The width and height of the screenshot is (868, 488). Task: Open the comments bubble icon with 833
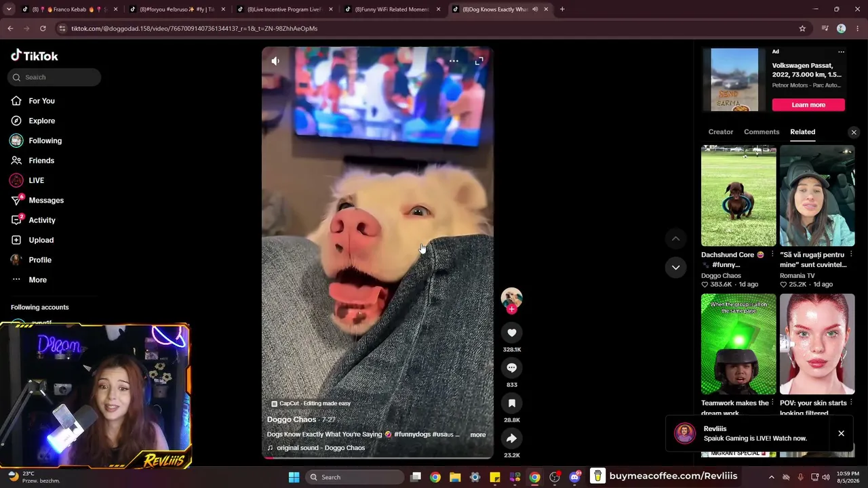511,367
